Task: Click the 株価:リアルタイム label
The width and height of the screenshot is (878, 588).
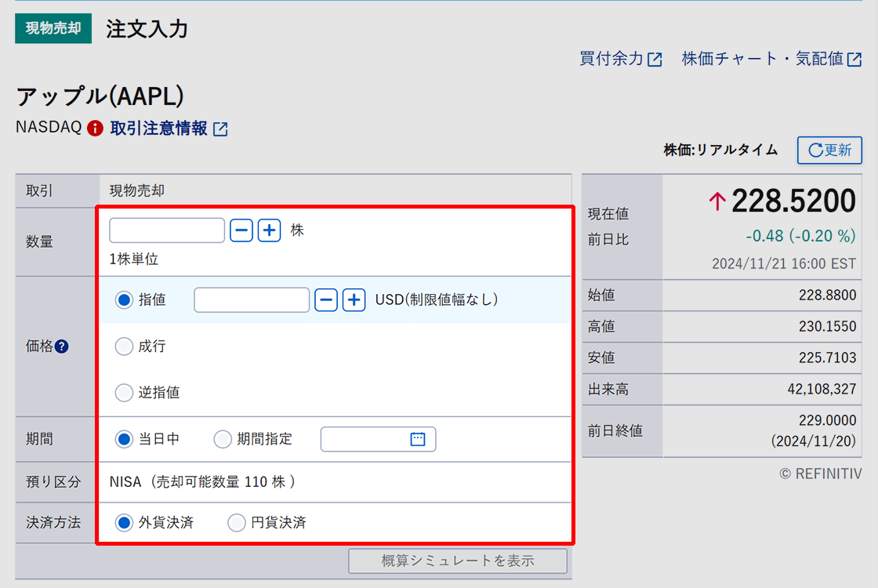Action: pos(720,150)
